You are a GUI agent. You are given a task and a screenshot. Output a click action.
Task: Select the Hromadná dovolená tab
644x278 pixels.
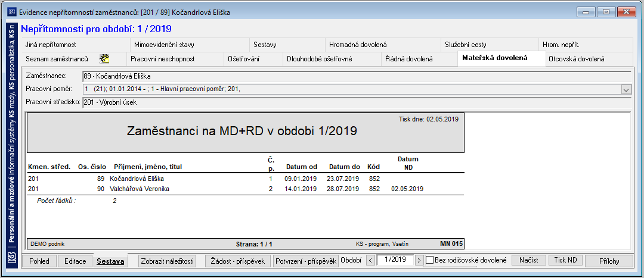(x=382, y=45)
